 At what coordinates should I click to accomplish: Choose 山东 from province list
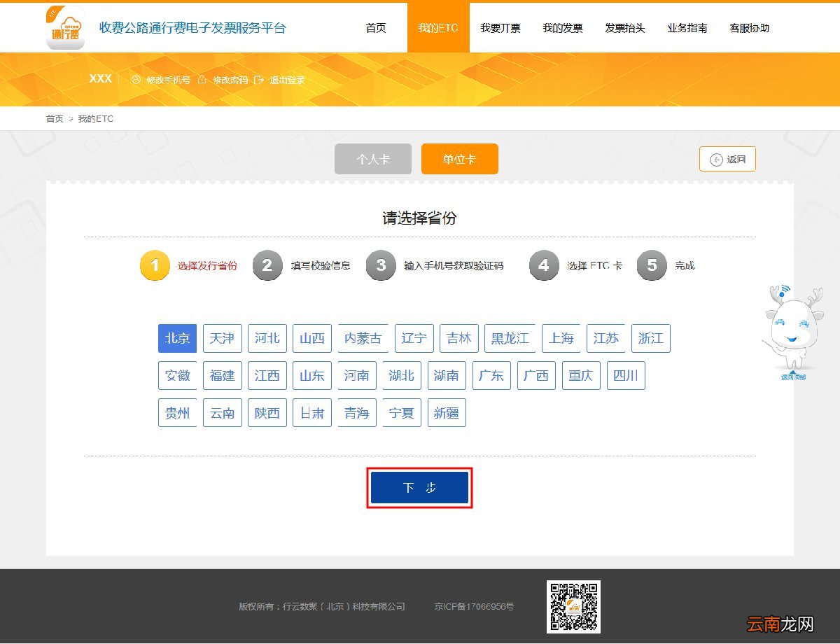point(311,375)
